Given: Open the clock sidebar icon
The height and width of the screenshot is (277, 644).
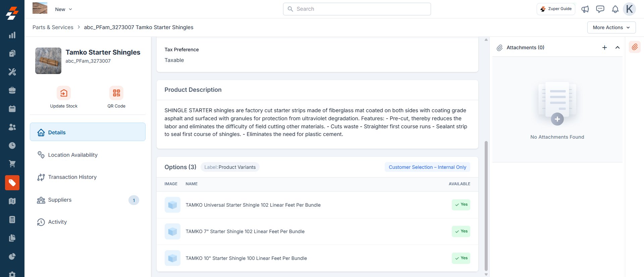Looking at the screenshot, I should pyautogui.click(x=12, y=145).
